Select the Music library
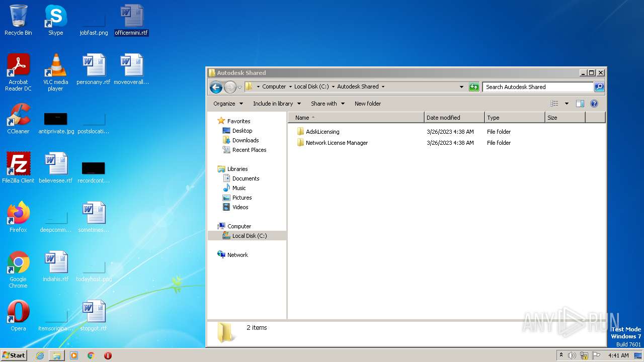This screenshot has height=362, width=644. point(239,188)
